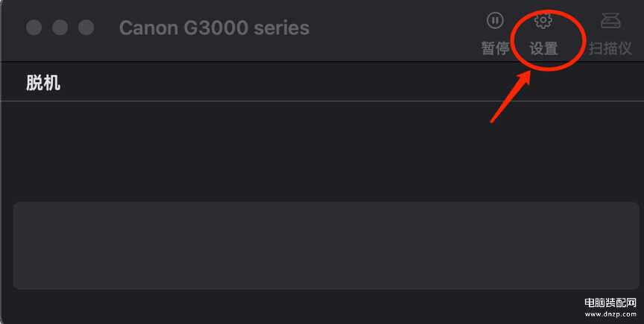Zoom the printer queue window
The width and height of the screenshot is (644, 324).
pyautogui.click(x=86, y=28)
